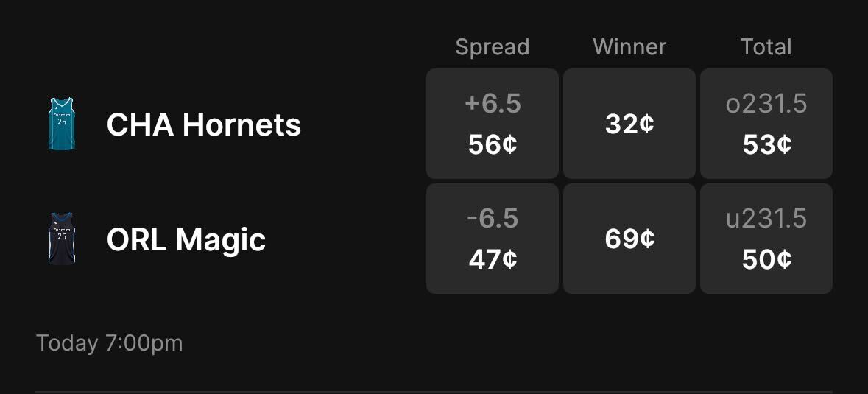Click the 47¢ Magic spread price
The height and width of the screenshot is (394, 868).
[x=493, y=259]
